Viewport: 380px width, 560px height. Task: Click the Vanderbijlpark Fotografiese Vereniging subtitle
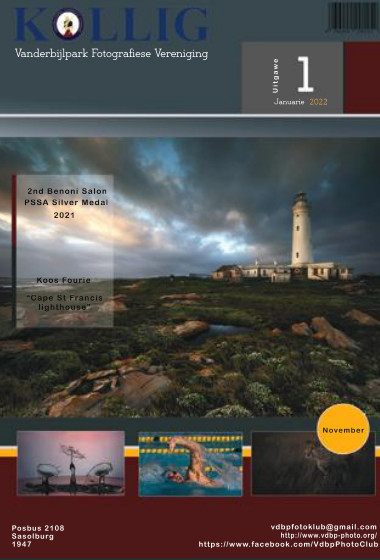[111, 54]
